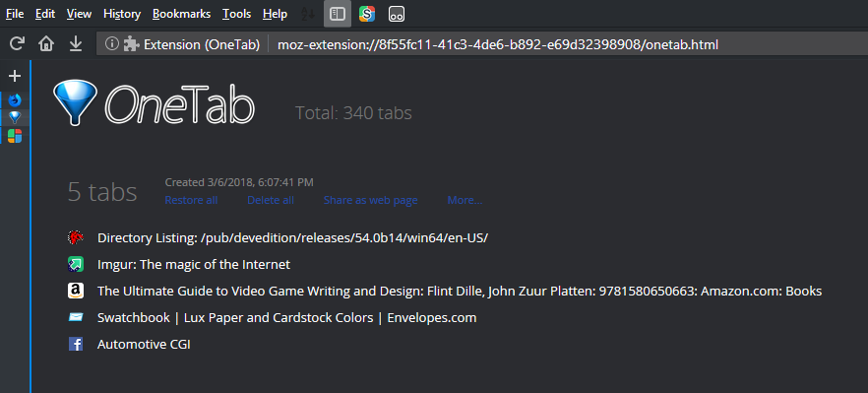Open a new tab with plus icon
The height and width of the screenshot is (393, 868).
coord(15,76)
